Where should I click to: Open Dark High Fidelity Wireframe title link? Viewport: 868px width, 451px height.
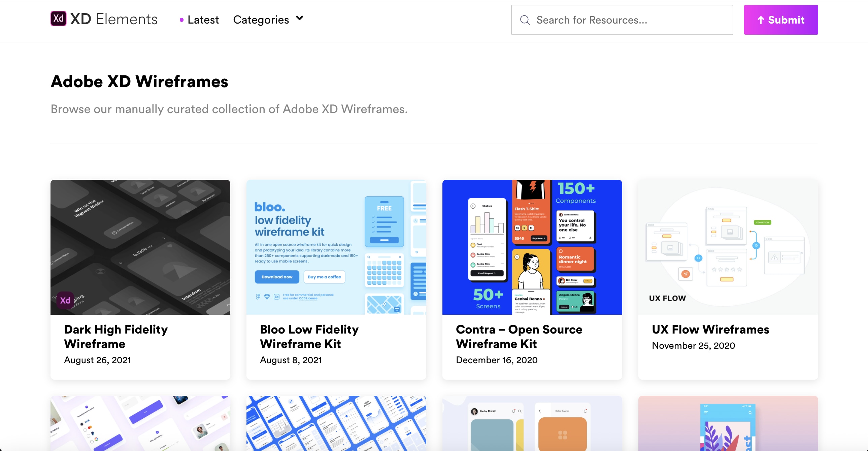coord(115,337)
